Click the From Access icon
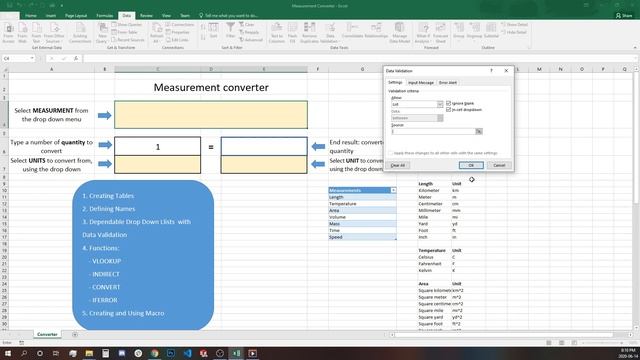The image size is (640, 360). pyautogui.click(x=9, y=33)
